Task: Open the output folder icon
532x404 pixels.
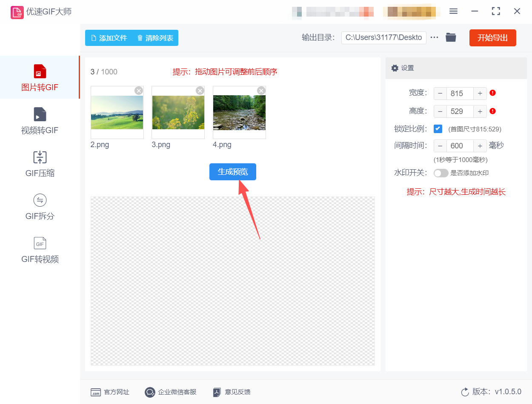Action: [451, 37]
